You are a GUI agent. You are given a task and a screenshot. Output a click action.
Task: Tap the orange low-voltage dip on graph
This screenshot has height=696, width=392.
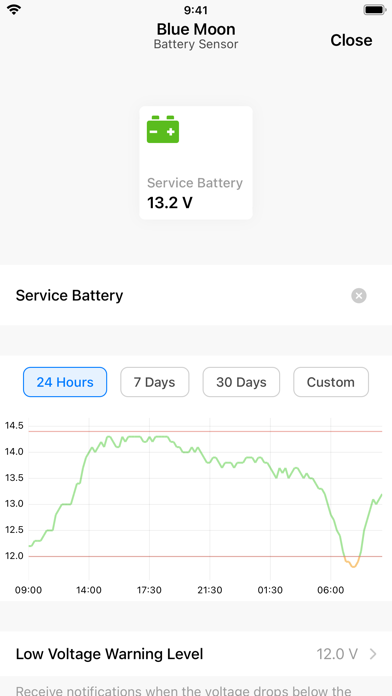click(353, 563)
